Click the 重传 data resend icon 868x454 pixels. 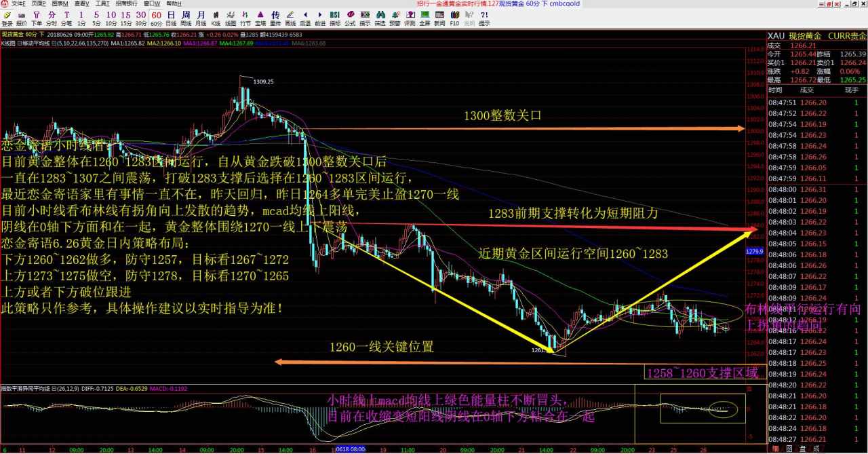pos(275,18)
